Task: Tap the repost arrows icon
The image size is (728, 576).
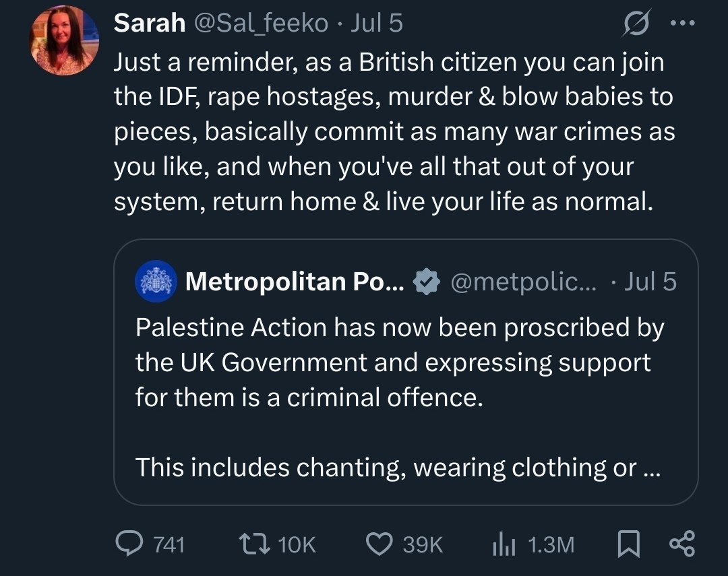Action: click(254, 544)
